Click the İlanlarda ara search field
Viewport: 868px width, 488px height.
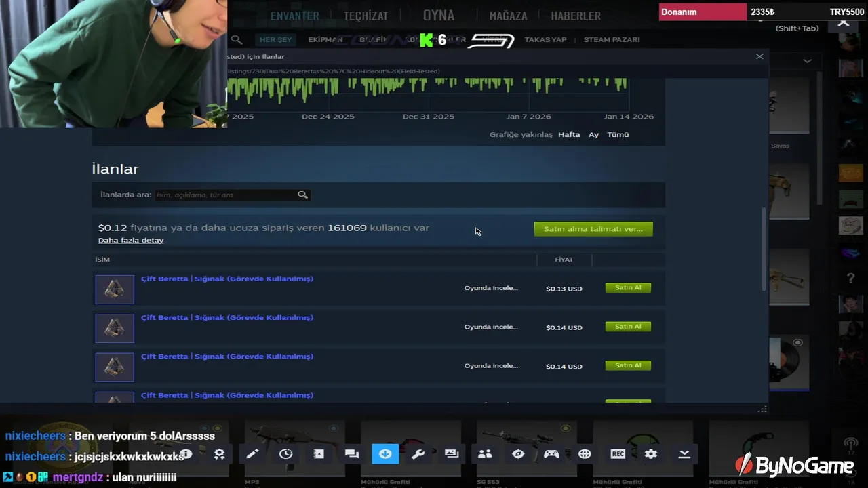pyautogui.click(x=232, y=195)
